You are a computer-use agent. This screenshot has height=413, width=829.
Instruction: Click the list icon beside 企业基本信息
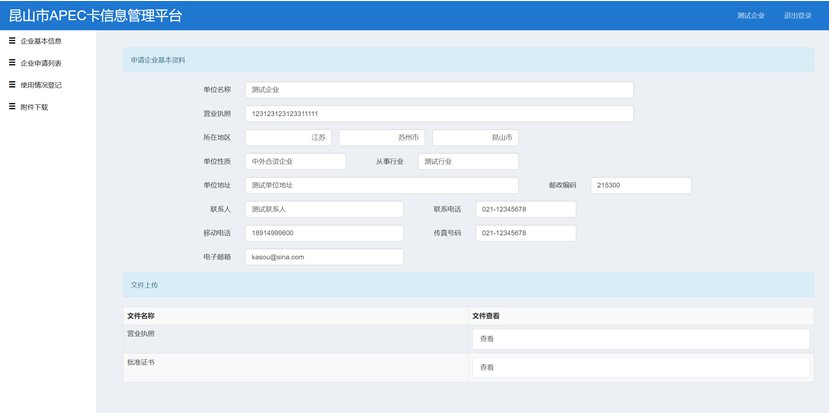pyautogui.click(x=12, y=41)
